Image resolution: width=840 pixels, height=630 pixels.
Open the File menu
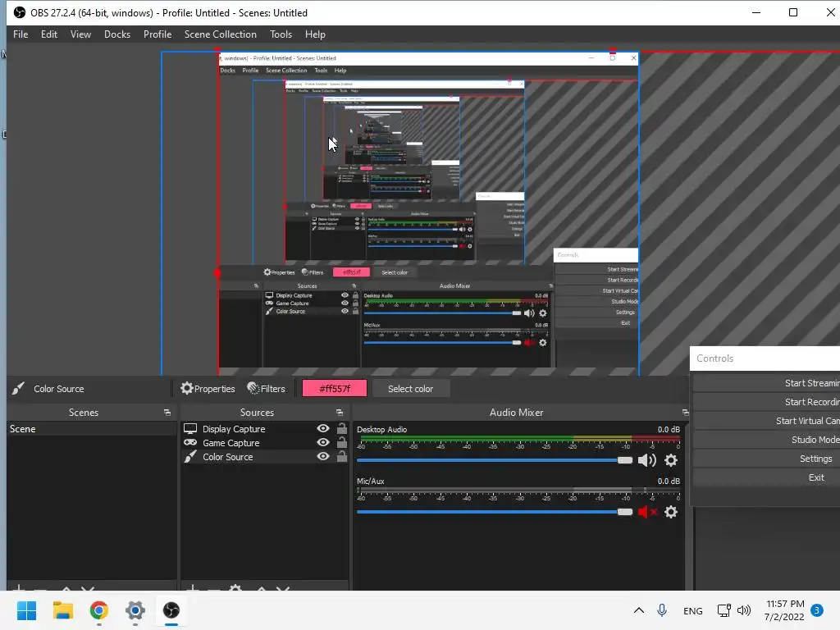click(x=21, y=34)
